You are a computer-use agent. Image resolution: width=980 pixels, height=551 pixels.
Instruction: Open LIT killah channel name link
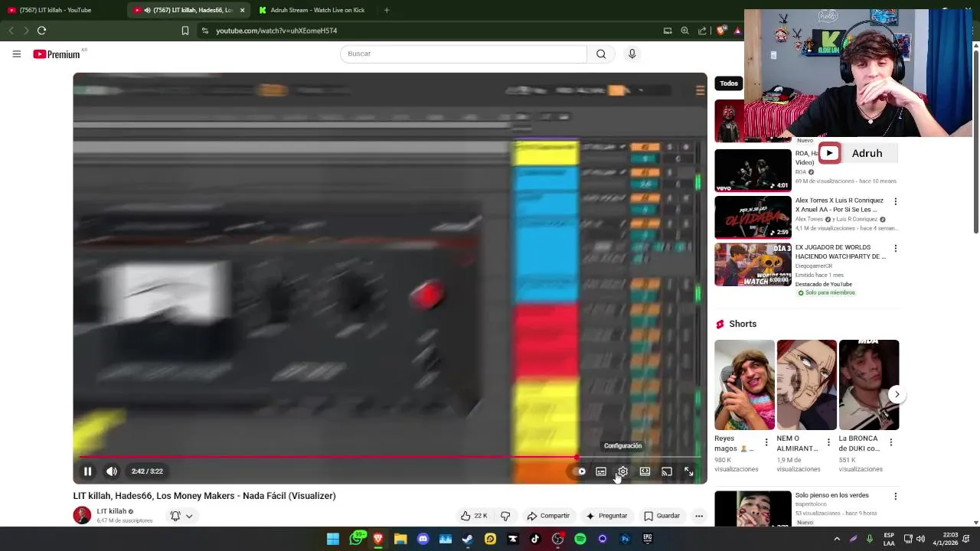click(112, 511)
